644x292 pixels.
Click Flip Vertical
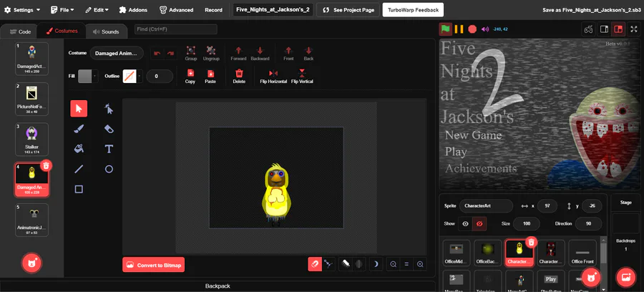coord(302,77)
